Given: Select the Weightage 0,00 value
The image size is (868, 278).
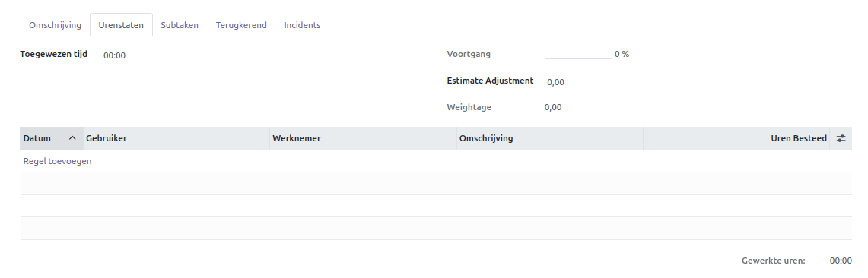Looking at the screenshot, I should tap(553, 107).
